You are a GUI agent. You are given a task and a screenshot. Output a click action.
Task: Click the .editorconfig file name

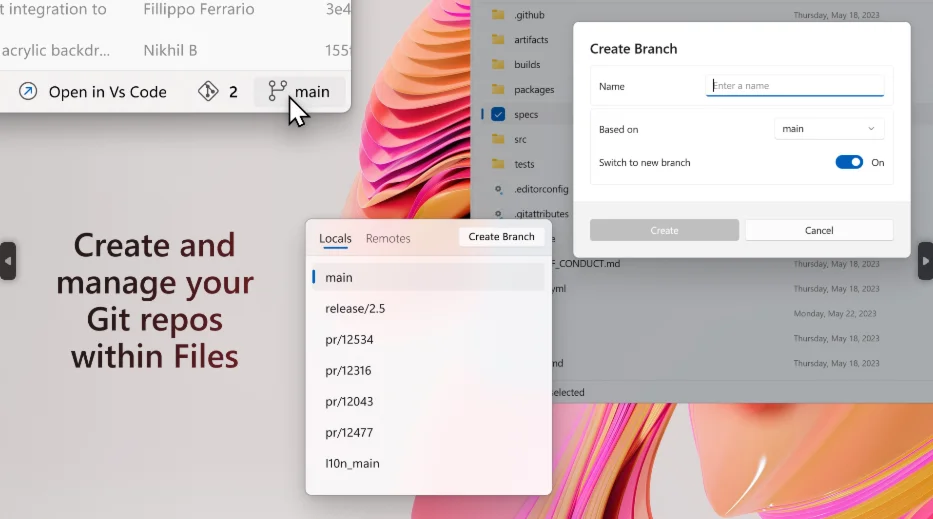(541, 189)
